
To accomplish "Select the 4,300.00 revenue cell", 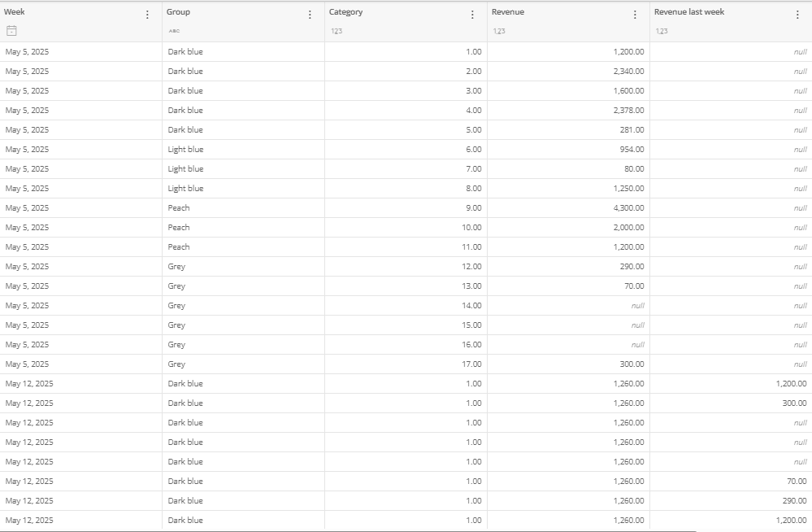I will [x=569, y=208].
